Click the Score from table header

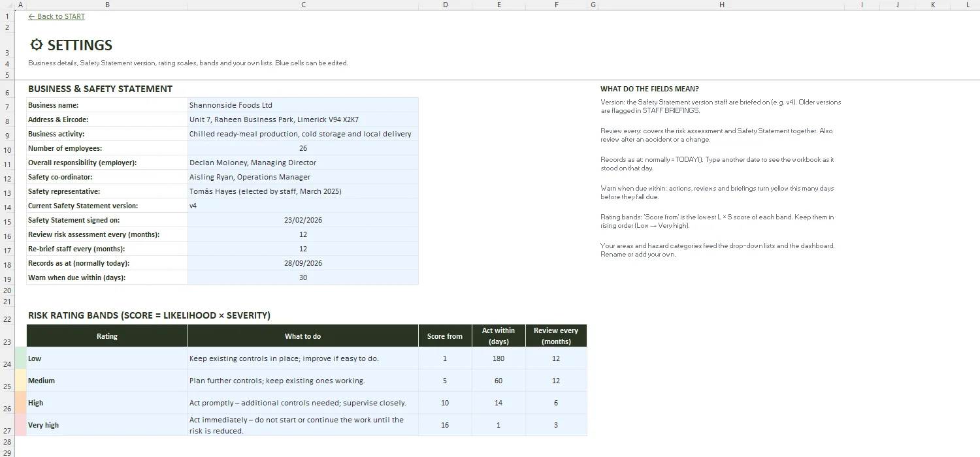[x=445, y=336]
